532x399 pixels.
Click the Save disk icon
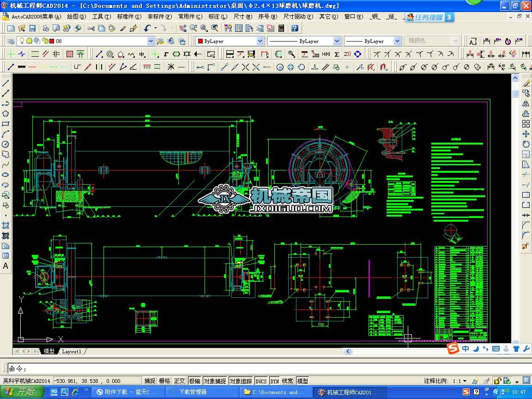coord(32,28)
